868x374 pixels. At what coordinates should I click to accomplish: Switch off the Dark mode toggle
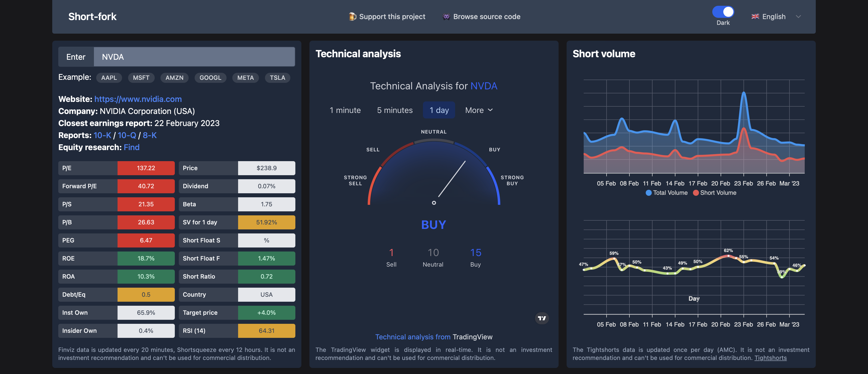coord(723,12)
